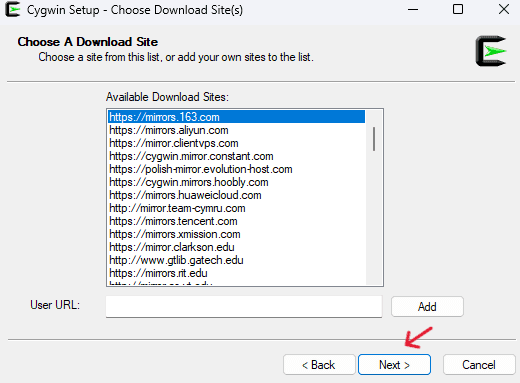Select mirror https://mirrors.aliyun.com
520x383 pixels.
[x=236, y=130]
